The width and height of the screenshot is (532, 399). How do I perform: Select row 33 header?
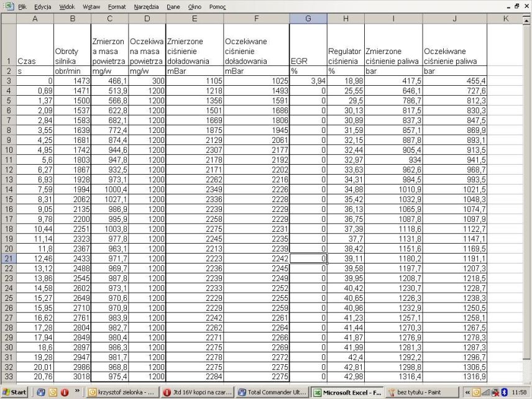[9, 377]
